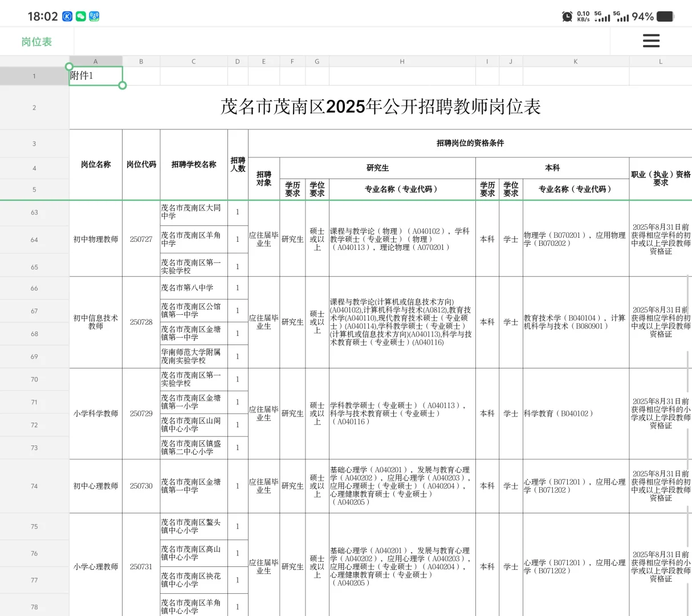
Task: Select row header 74
Action: [34, 486]
